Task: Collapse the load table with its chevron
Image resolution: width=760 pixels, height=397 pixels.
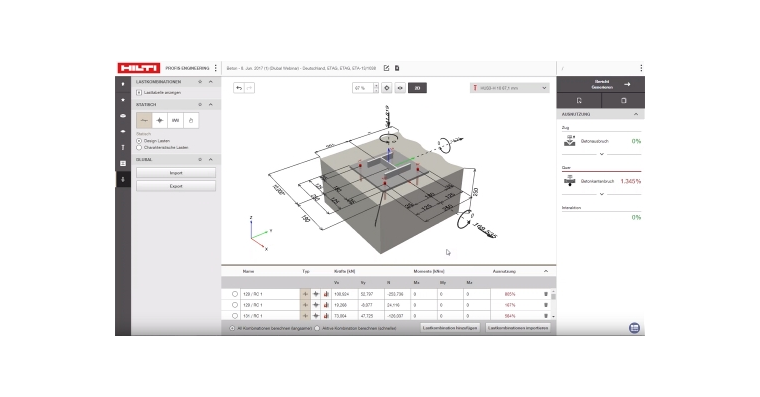Action: click(x=546, y=271)
